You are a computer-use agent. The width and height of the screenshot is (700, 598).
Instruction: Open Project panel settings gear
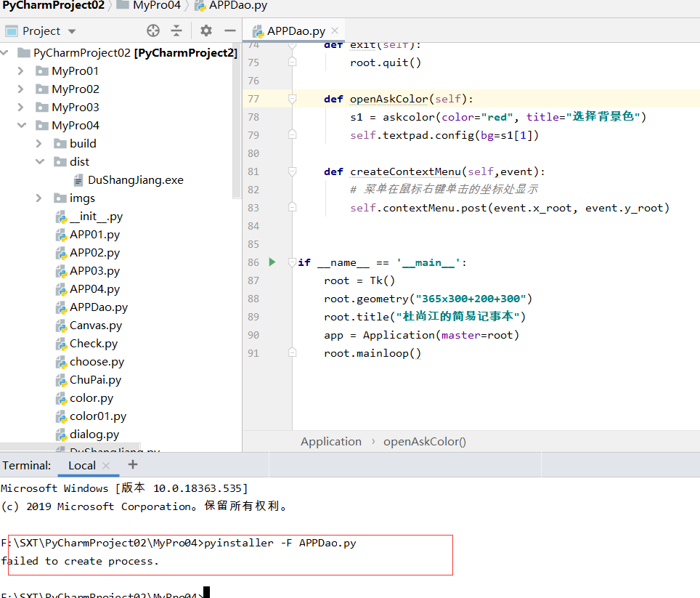[205, 31]
